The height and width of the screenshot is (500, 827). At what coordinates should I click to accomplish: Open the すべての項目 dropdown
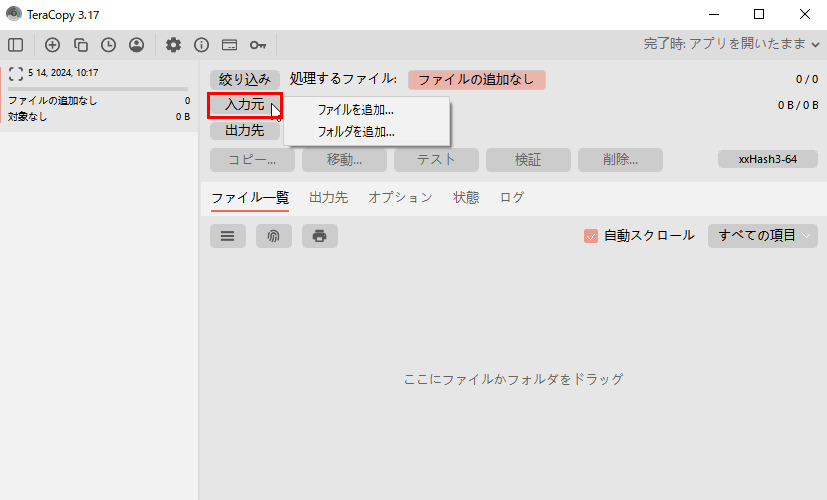coord(763,236)
